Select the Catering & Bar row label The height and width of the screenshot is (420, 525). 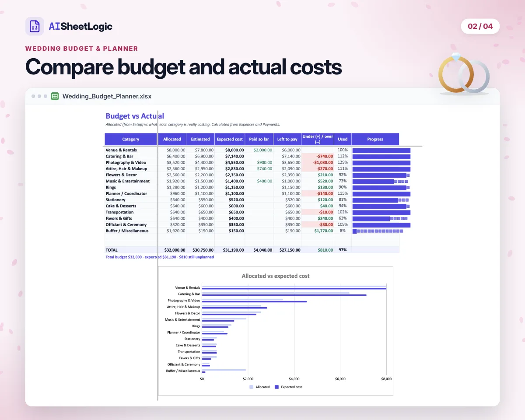click(119, 156)
